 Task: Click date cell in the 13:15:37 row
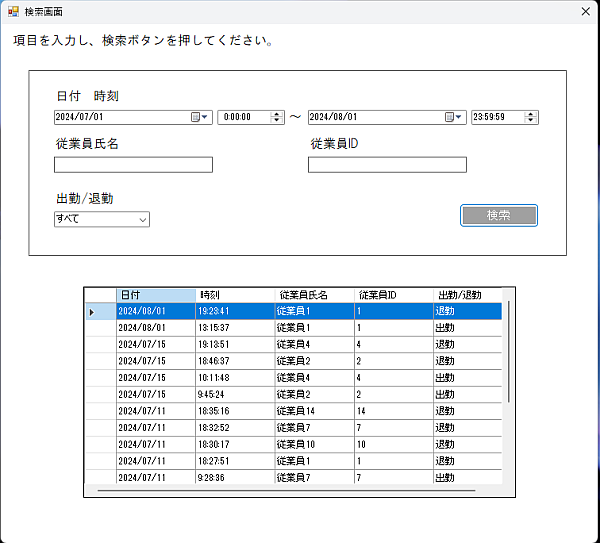click(x=156, y=328)
